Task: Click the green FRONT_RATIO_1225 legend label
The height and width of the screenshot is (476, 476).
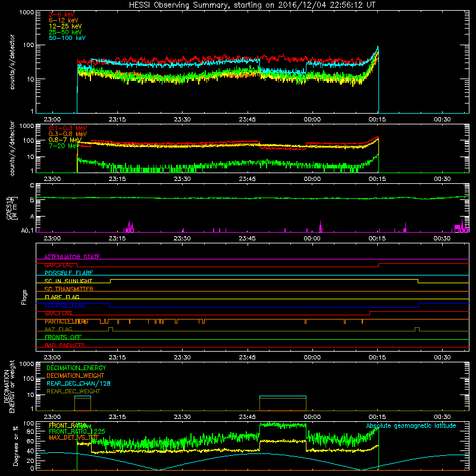Action: click(77, 431)
